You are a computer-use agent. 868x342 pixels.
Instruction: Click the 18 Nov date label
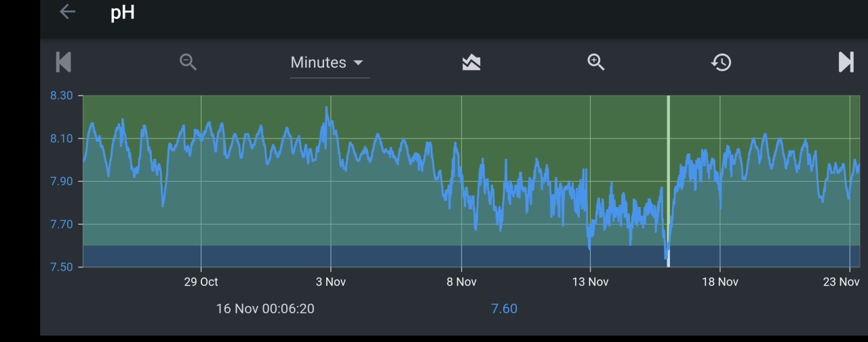click(719, 282)
